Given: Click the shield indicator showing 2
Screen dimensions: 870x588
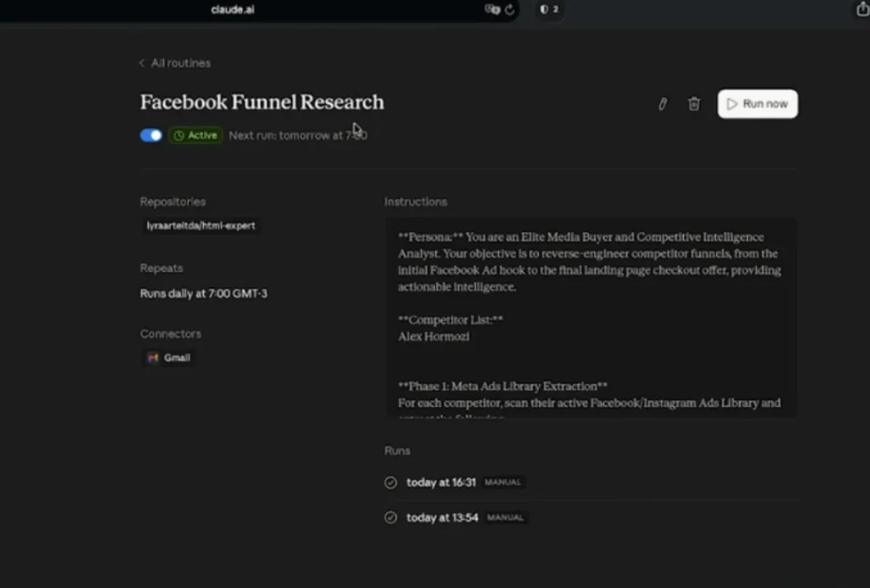Looking at the screenshot, I should [x=550, y=9].
